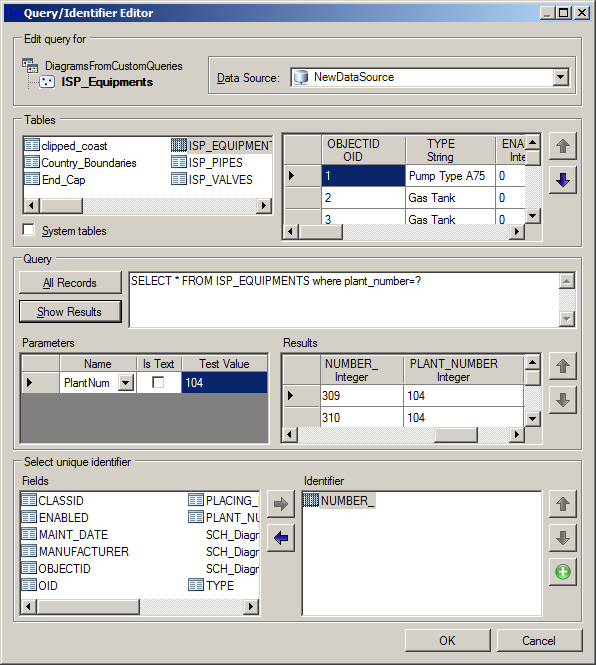
Task: Open PlantNum parameter name dropdown
Action: point(126,383)
